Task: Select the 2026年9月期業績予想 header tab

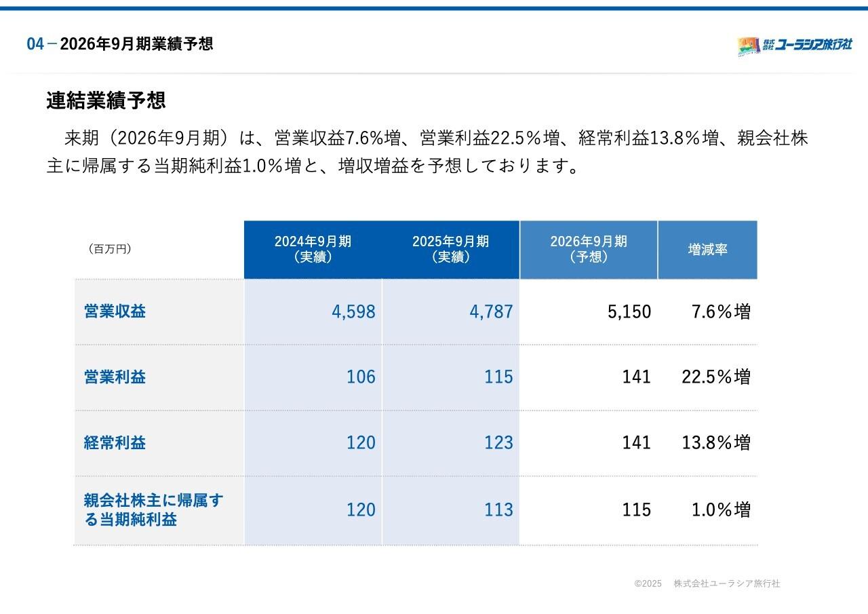Action: click(136, 45)
